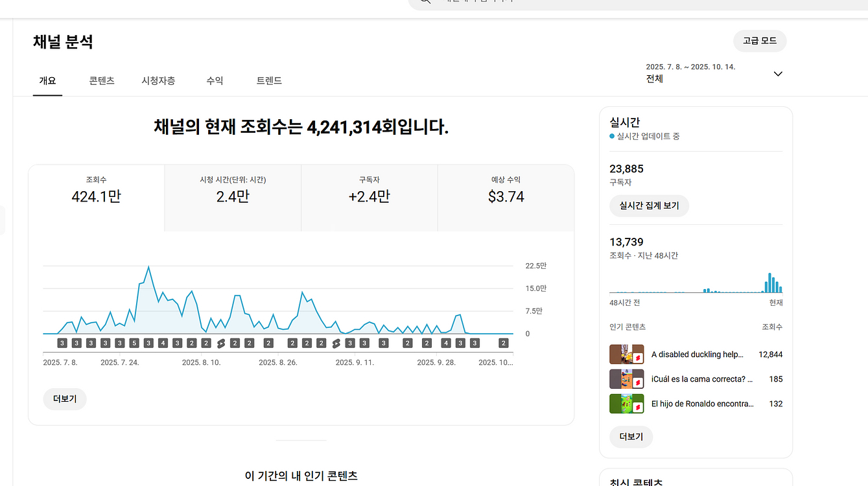The height and width of the screenshot is (486, 868).
Task: Click the 4 marker above 2025. 9. 28.
Action: [x=445, y=343]
